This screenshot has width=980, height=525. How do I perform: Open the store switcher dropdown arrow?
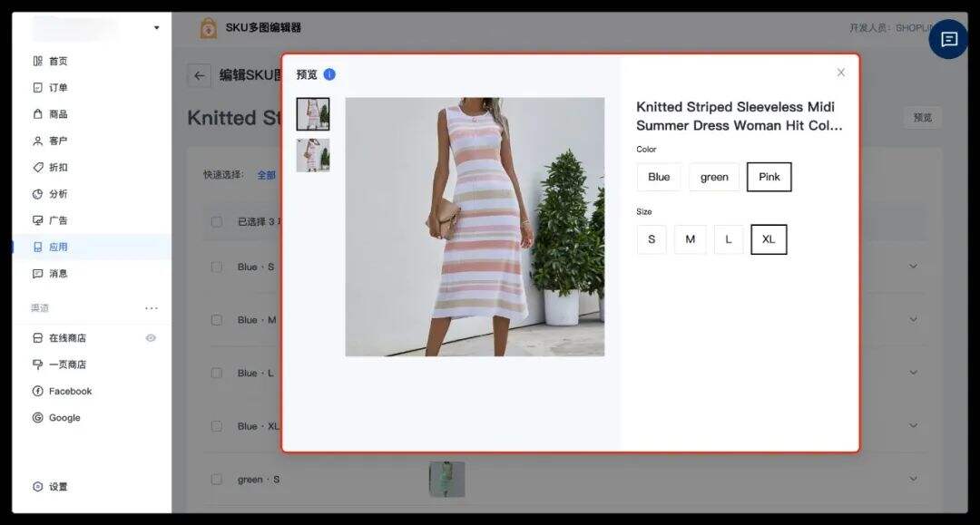pyautogui.click(x=156, y=28)
